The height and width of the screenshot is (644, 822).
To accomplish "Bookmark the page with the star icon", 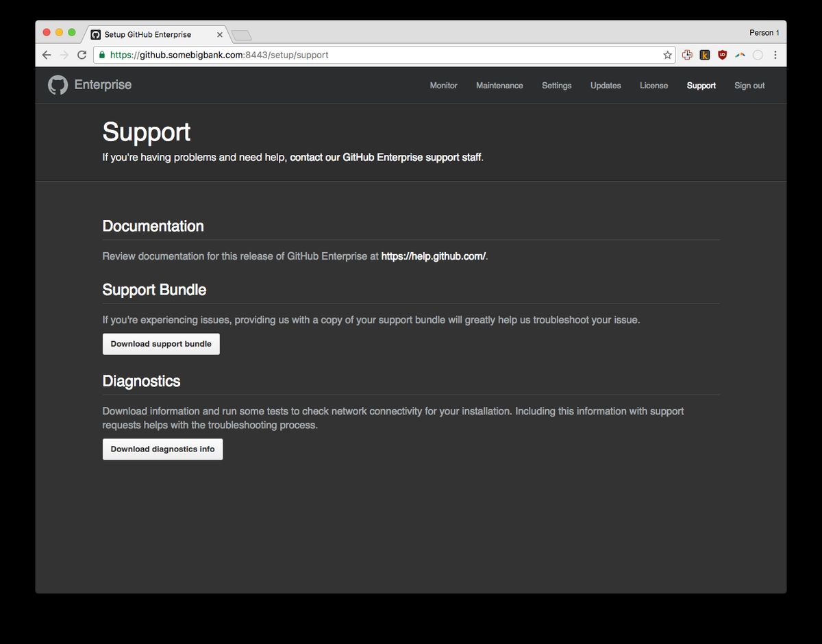I will (667, 54).
